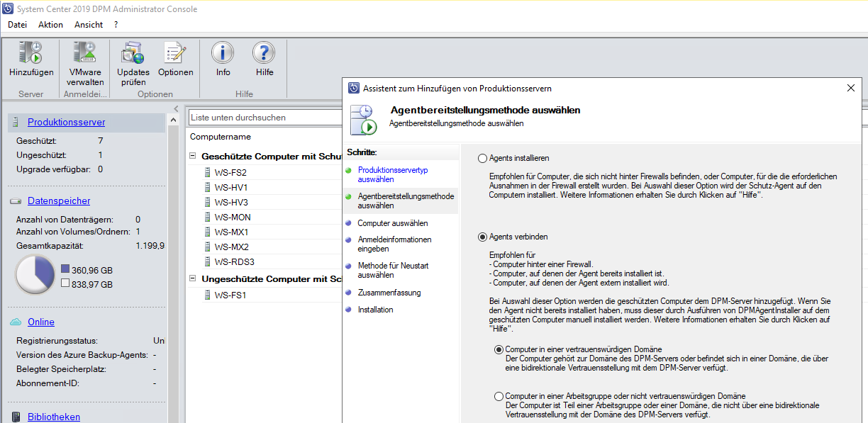
Task: Open the ? help menu
Action: [116, 25]
